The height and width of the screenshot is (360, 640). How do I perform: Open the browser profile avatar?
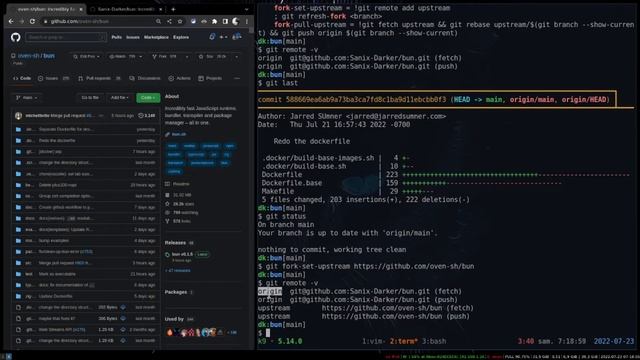(x=236, y=21)
